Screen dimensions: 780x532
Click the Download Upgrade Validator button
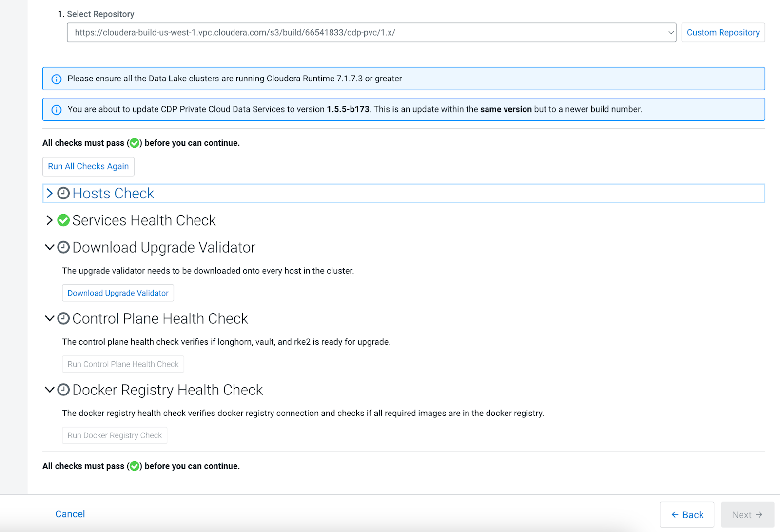(x=118, y=293)
